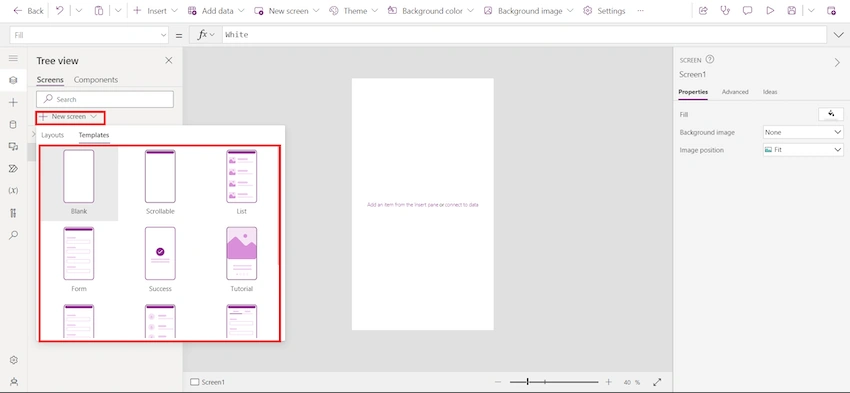The height and width of the screenshot is (393, 850).
Task: Collapse the properties pane chevron
Action: (x=837, y=63)
